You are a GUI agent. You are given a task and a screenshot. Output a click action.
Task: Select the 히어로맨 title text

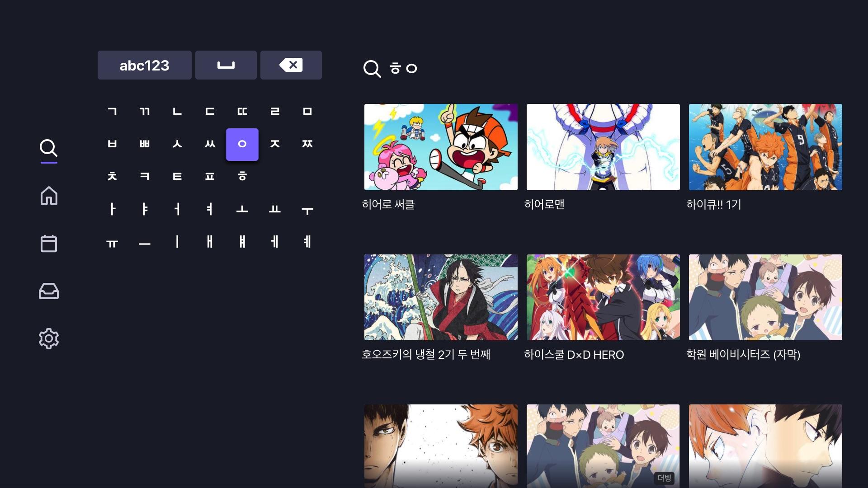pos(544,204)
